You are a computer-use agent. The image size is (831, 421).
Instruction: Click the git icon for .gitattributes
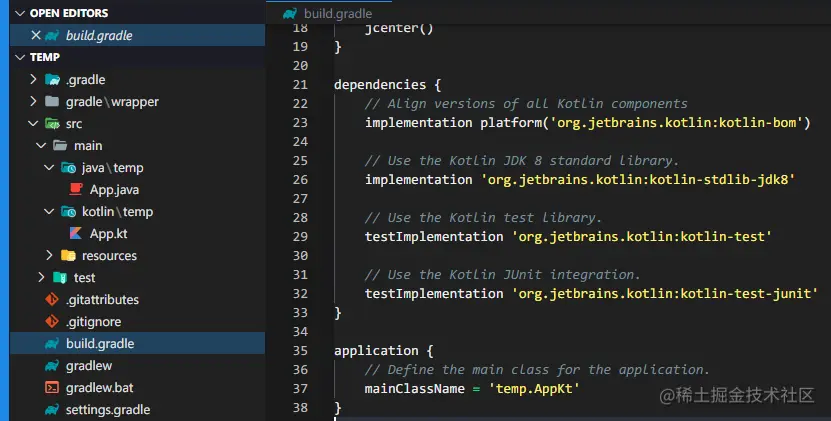pos(52,300)
